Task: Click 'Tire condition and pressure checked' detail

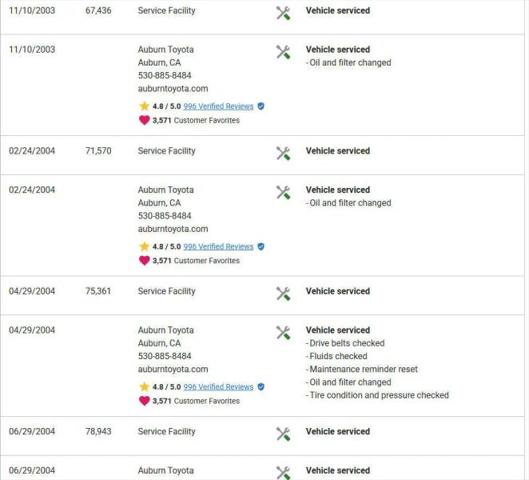Action: (377, 395)
